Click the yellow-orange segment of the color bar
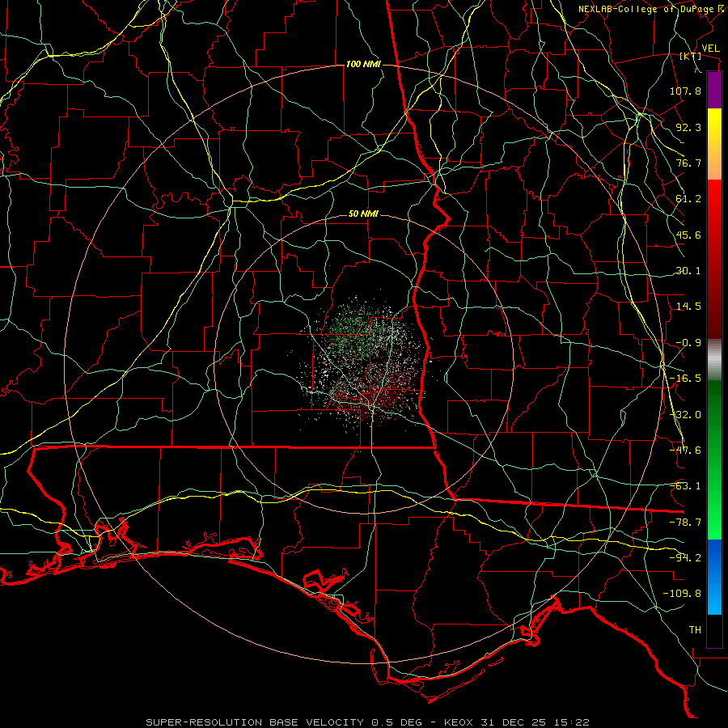 [x=714, y=144]
